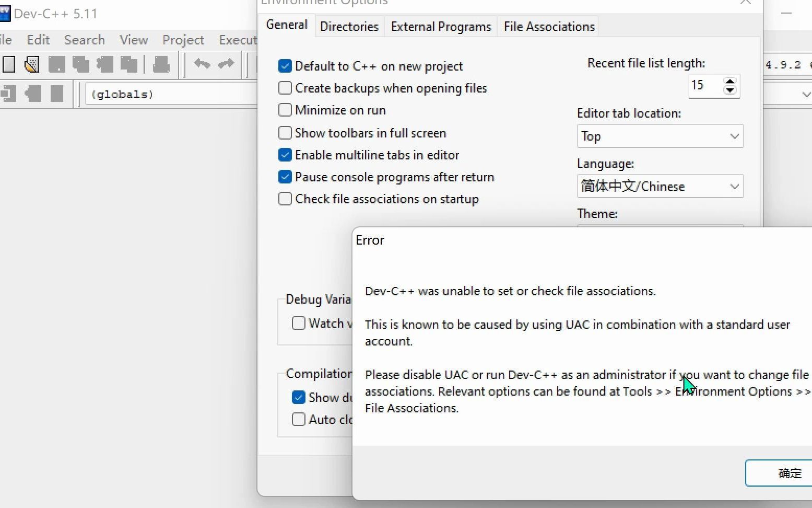Click the Print toolbar icon
This screenshot has width=812, height=508.
point(161,64)
